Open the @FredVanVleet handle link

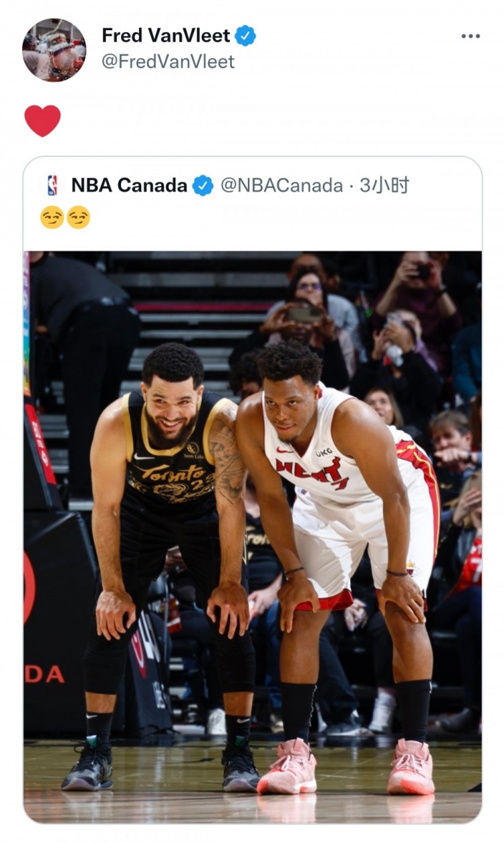(x=168, y=62)
